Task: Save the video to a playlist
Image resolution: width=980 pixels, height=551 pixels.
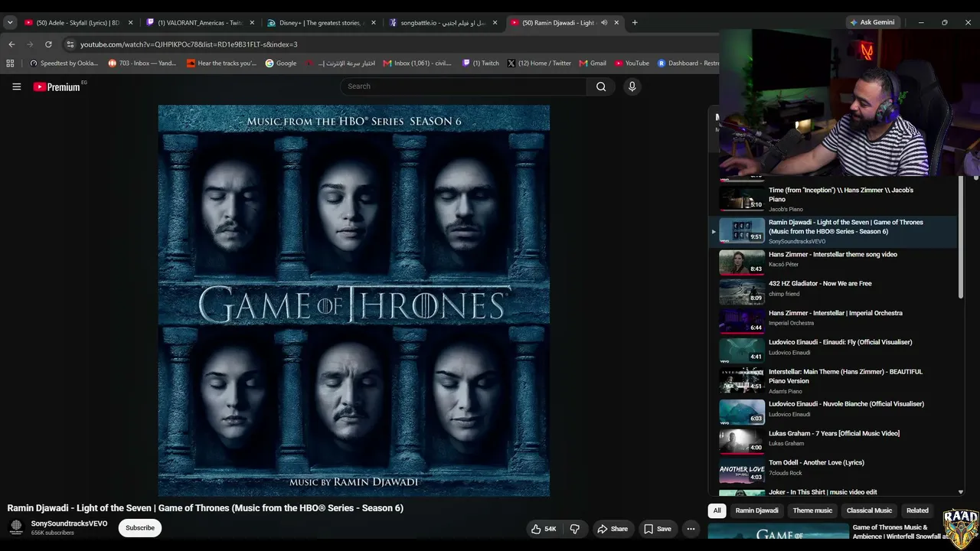Action: 658,529
